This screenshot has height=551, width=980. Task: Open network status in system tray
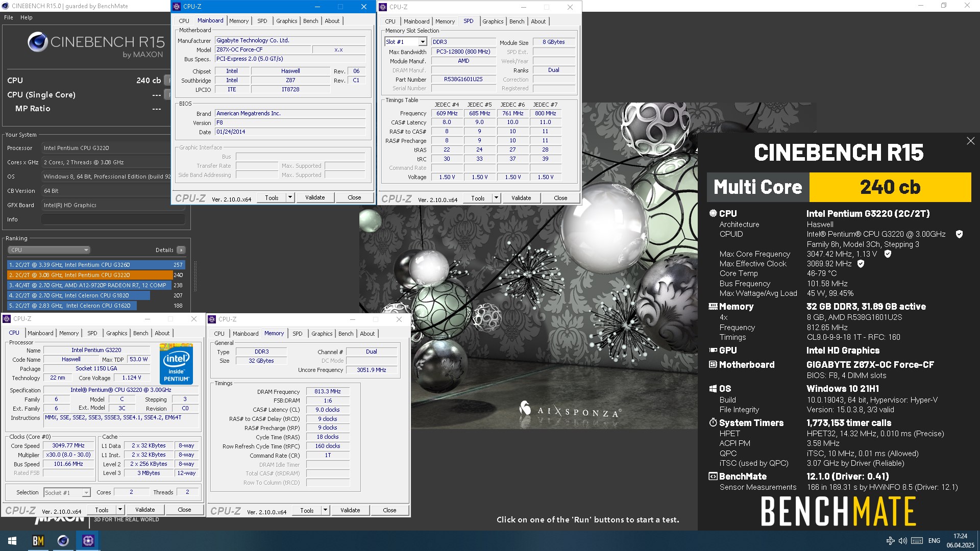[x=890, y=541]
